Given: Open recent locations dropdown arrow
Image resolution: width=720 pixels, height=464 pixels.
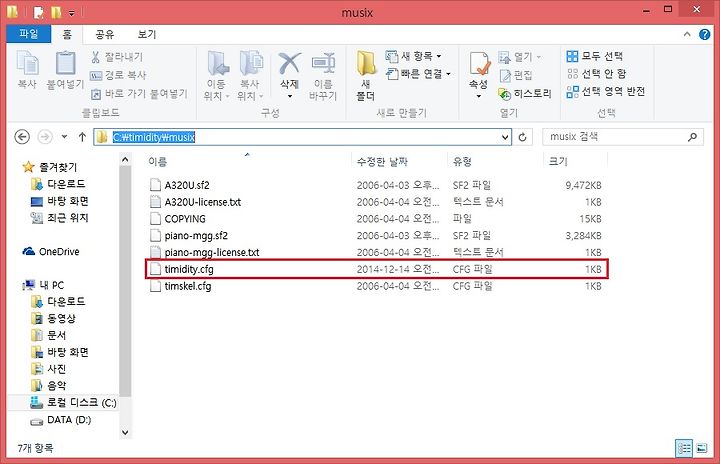Looking at the screenshot, I should pyautogui.click(x=64, y=137).
